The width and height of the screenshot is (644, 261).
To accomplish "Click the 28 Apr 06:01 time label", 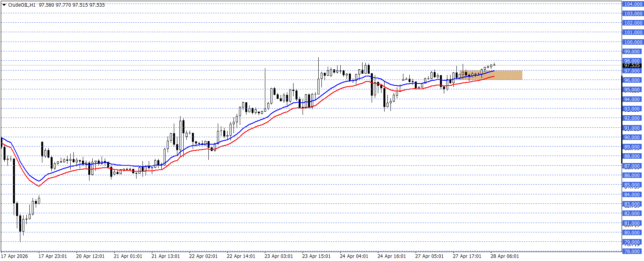I will [x=505, y=256].
